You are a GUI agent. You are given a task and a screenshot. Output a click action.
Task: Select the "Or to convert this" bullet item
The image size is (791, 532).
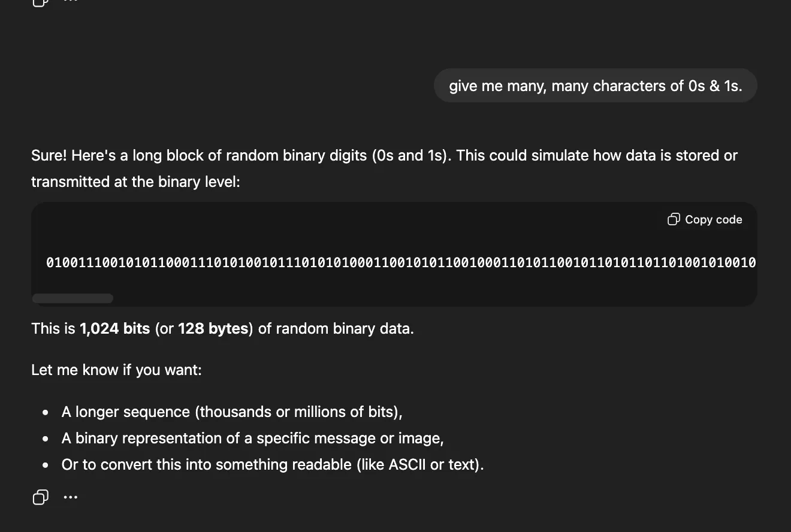point(272,465)
